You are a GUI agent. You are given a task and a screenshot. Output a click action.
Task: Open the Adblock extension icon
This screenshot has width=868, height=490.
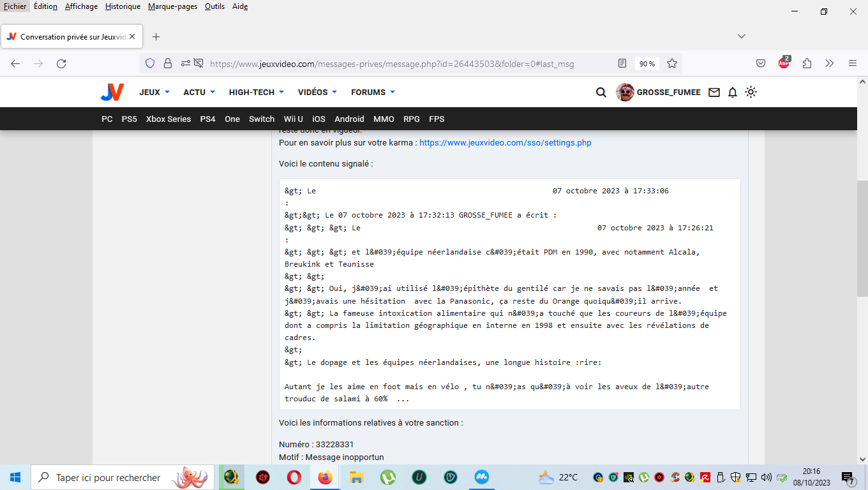pos(784,64)
